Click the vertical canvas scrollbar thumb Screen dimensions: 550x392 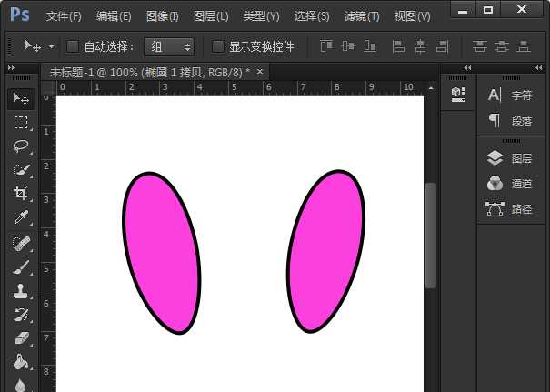point(431,235)
